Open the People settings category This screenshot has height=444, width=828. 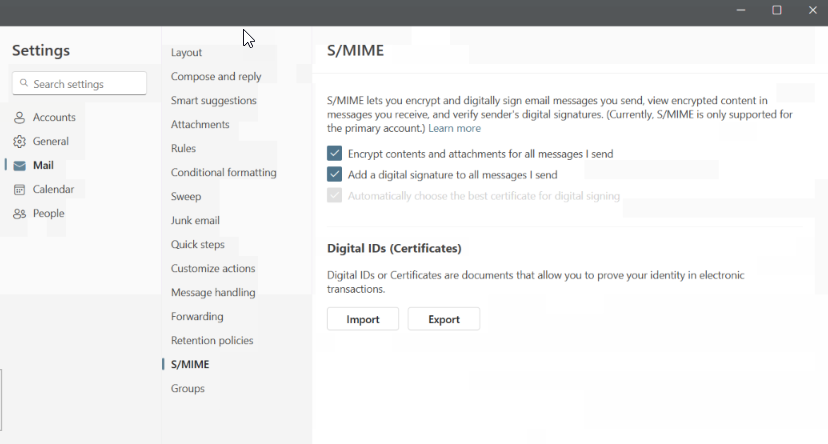pyautogui.click(x=49, y=213)
